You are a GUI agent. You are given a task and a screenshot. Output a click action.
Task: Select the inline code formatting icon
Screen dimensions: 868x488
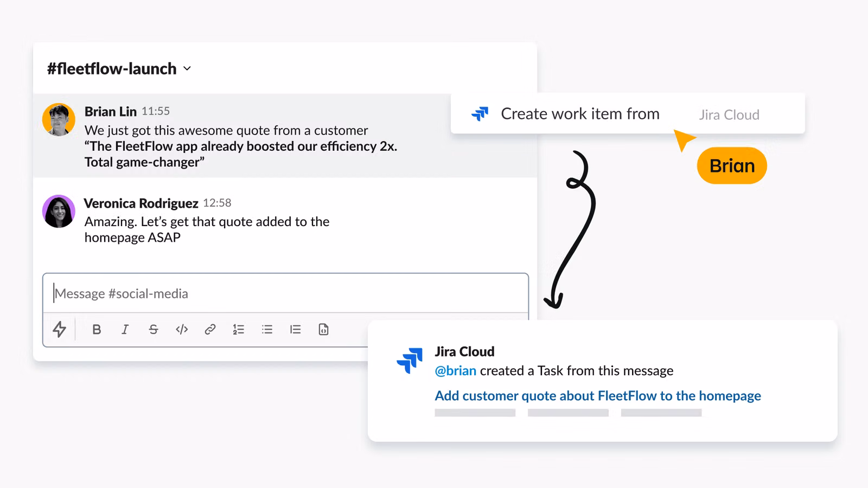pos(181,329)
